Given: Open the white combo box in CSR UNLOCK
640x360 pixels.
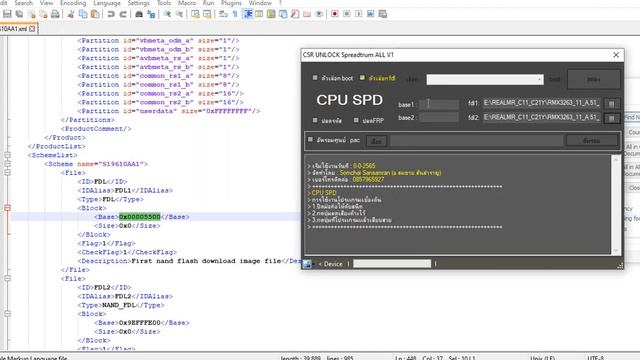Looking at the screenshot, I should pyautogui.click(x=485, y=79).
